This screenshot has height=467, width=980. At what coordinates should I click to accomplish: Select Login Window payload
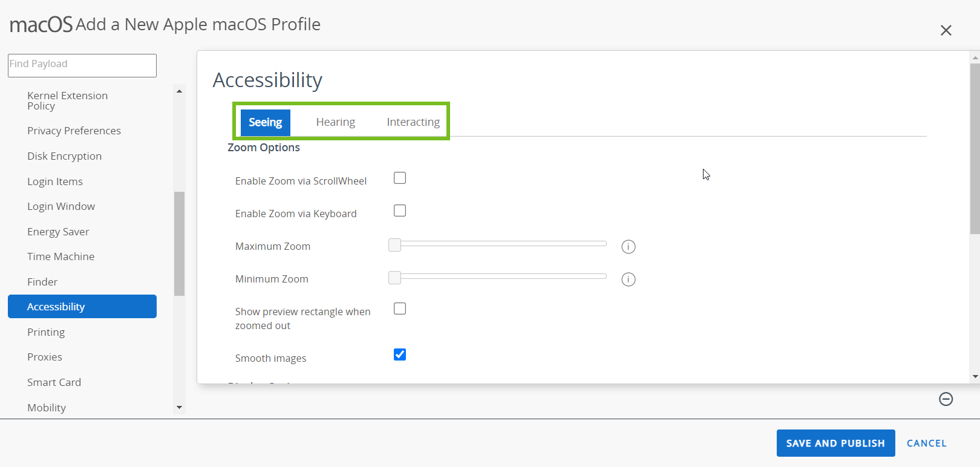pyautogui.click(x=61, y=206)
